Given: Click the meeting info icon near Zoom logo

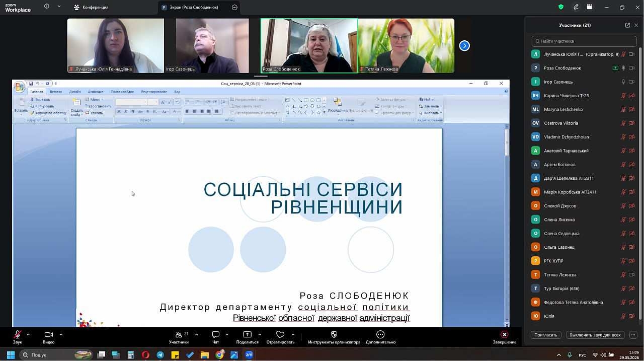Looking at the screenshot, I should pyautogui.click(x=47, y=7).
